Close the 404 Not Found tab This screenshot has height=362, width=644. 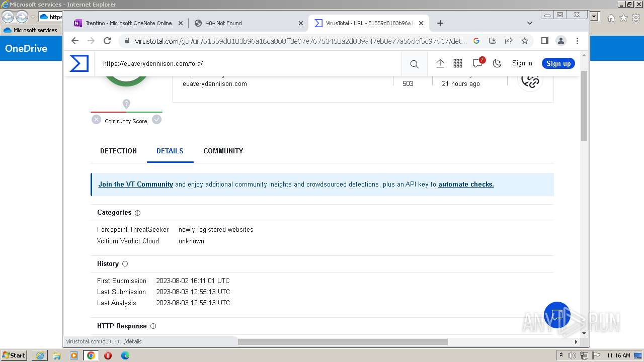click(x=301, y=23)
